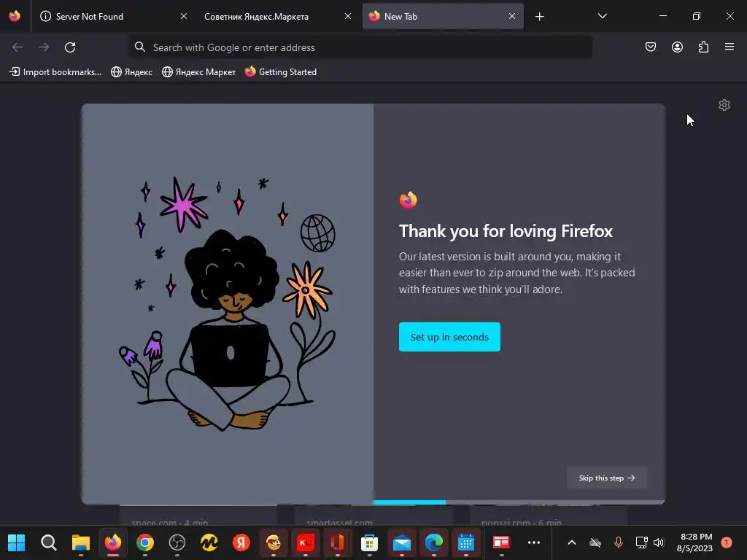Go forward one page

(x=44, y=47)
